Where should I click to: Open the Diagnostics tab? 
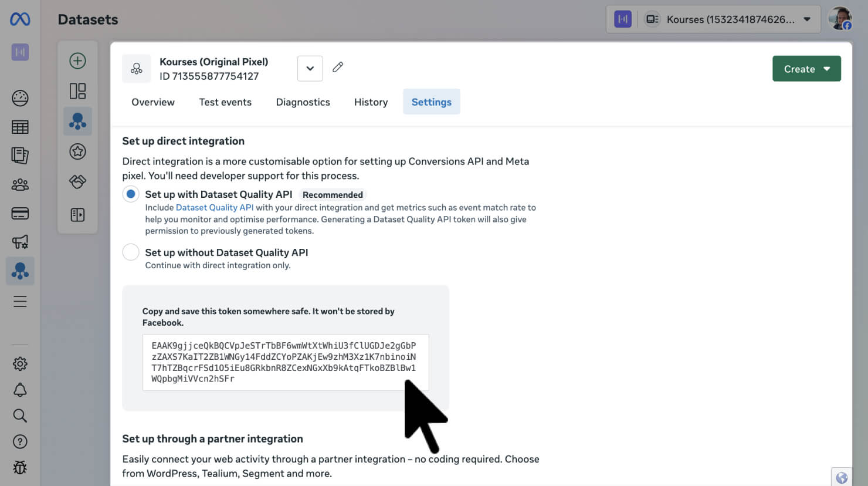click(303, 102)
